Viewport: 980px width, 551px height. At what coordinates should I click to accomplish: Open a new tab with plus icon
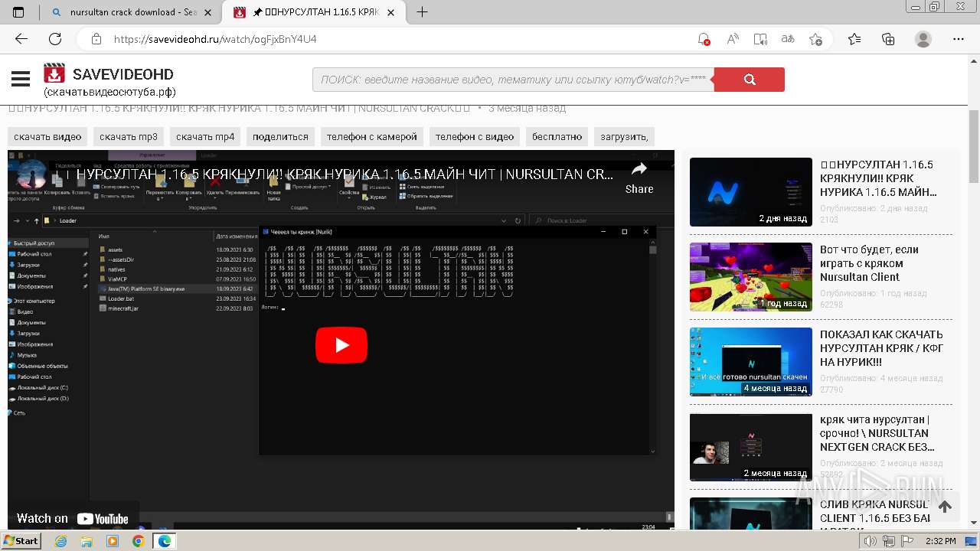click(x=422, y=12)
